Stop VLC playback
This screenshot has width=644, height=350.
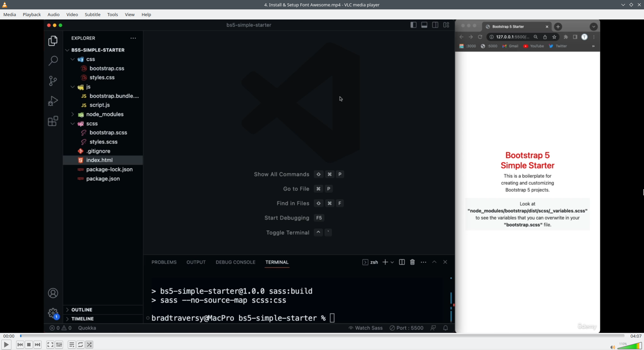pos(29,345)
